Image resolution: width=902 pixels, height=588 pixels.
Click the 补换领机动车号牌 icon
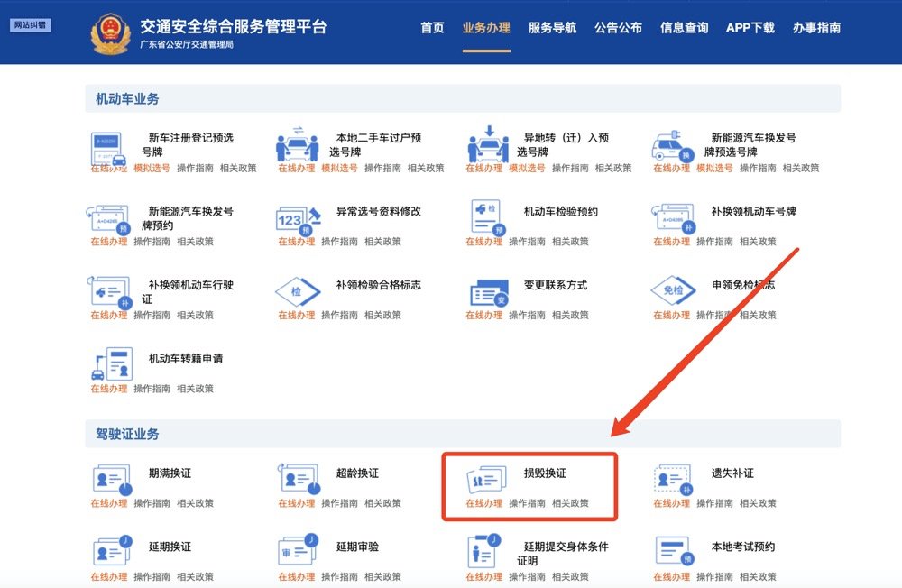click(x=674, y=218)
